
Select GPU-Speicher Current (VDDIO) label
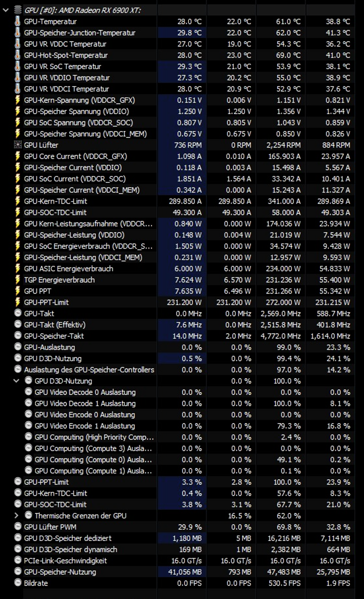click(73, 168)
